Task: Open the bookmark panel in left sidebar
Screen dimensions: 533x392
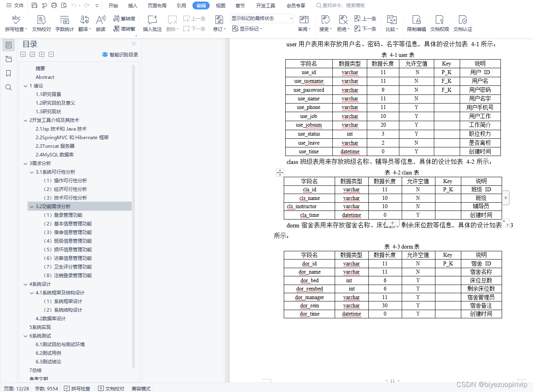Action: coord(9,73)
